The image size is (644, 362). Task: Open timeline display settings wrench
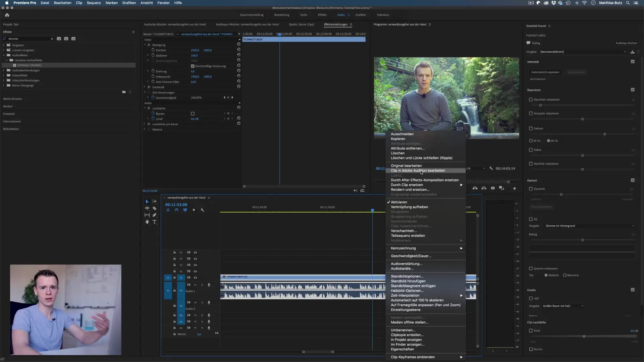click(x=202, y=210)
